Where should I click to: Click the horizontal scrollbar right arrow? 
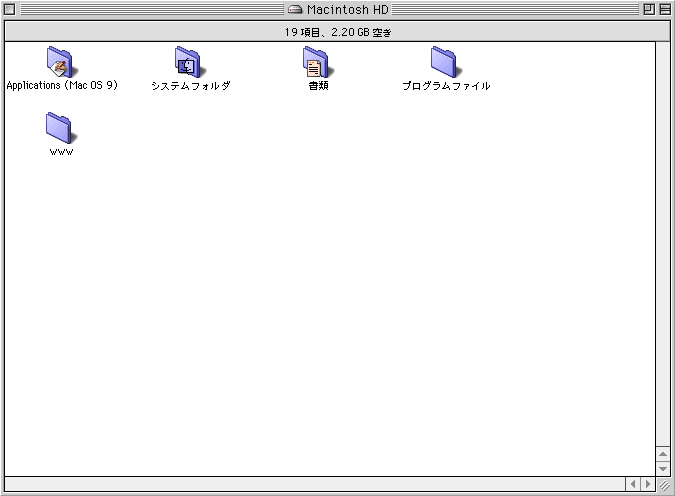tap(647, 484)
